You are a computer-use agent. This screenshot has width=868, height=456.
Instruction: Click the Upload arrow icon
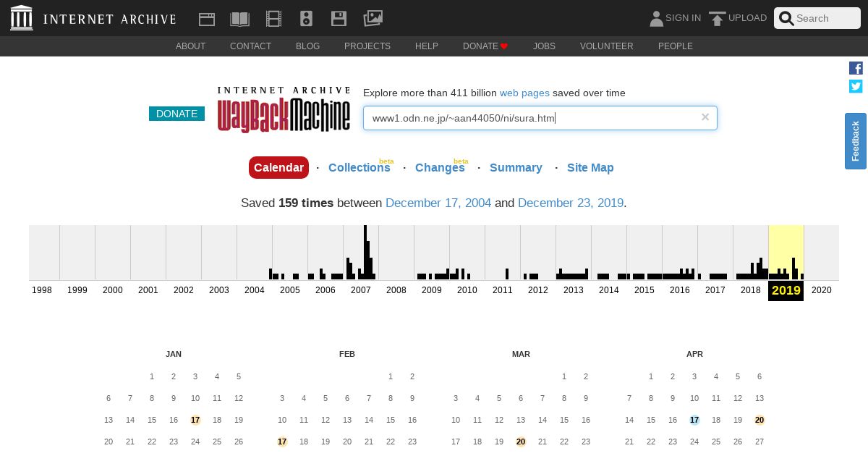coord(717,19)
